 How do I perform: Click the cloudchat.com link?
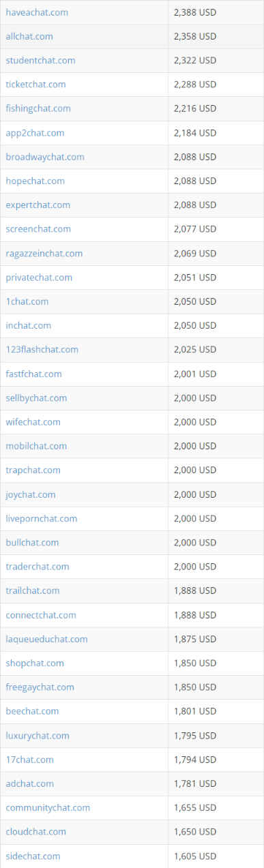[x=36, y=832]
